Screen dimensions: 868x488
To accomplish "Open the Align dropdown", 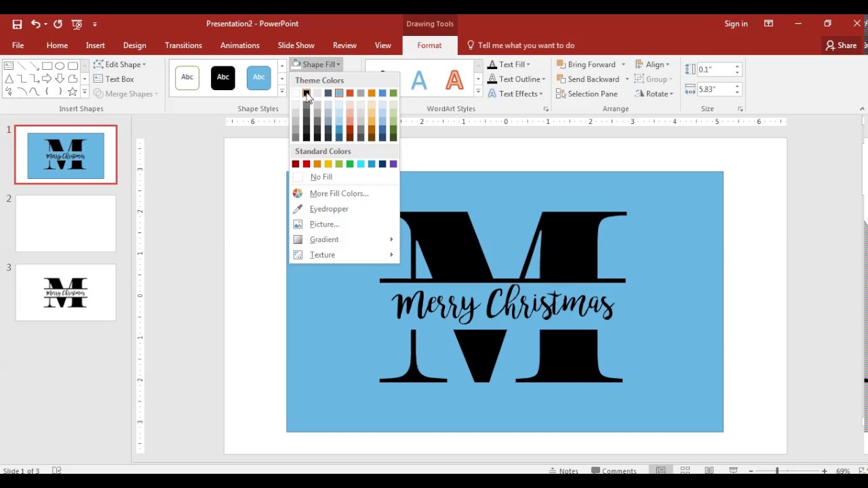I will click(652, 64).
